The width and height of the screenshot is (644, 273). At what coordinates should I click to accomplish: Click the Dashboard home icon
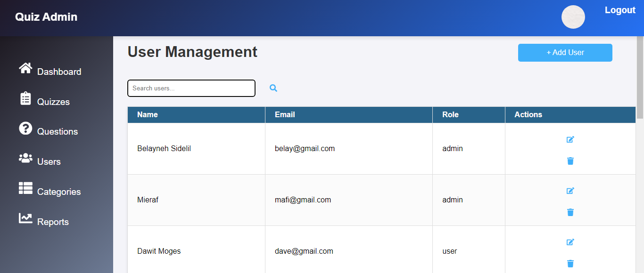point(25,68)
